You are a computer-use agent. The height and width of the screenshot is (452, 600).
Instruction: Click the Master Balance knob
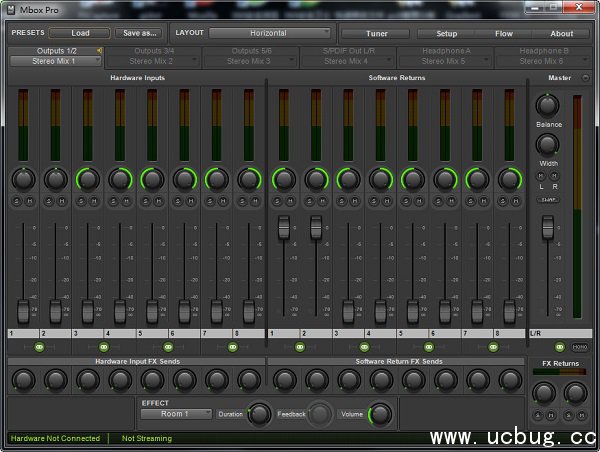(547, 104)
